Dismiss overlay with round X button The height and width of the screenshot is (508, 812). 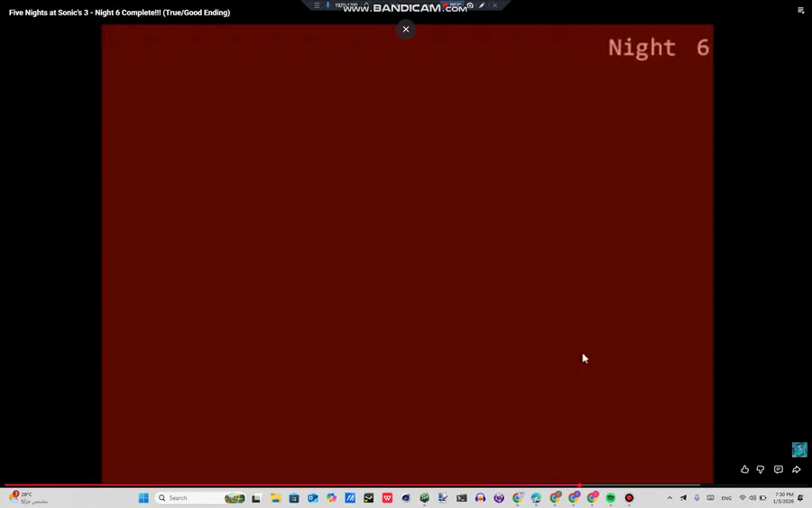coord(406,30)
